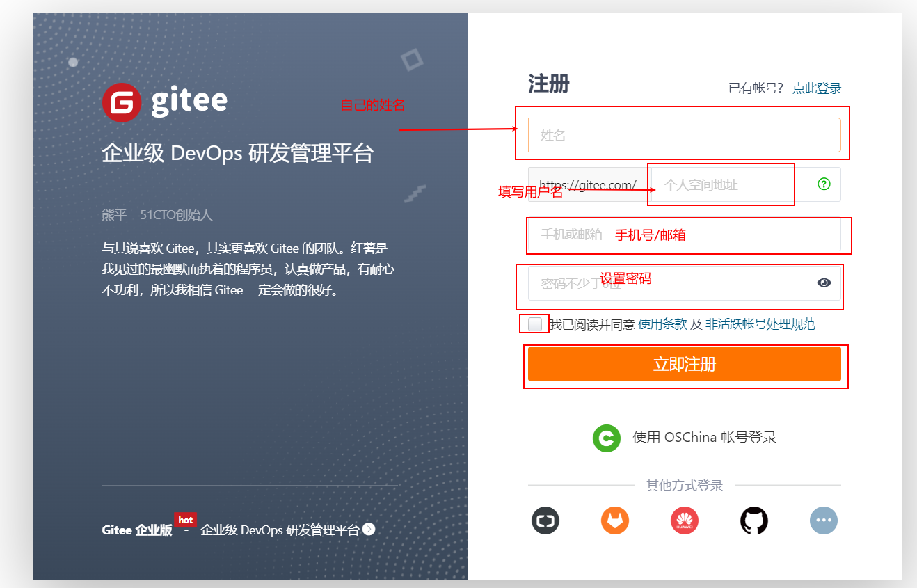Focus the 个人空间地址 input field

tap(729, 184)
